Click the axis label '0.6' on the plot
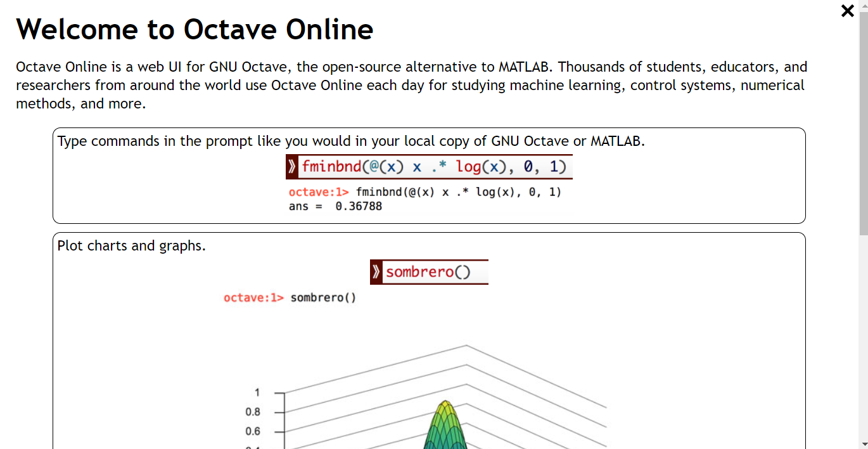868x449 pixels. (253, 431)
